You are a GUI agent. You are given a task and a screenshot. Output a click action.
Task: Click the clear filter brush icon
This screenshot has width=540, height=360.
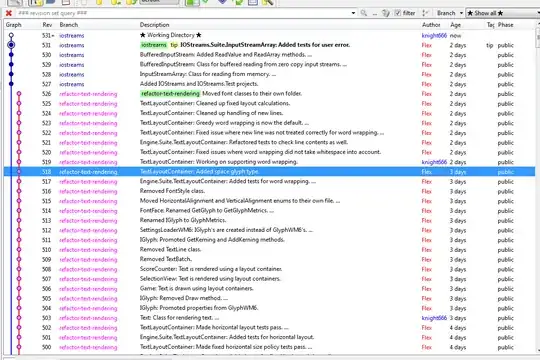pos(386,13)
